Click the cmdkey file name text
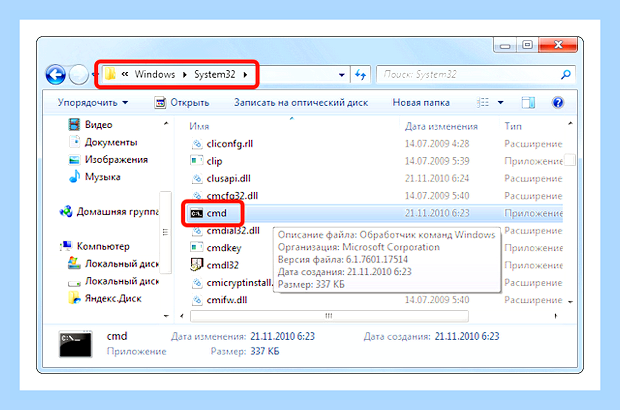The width and height of the screenshot is (620, 410). tap(224, 248)
